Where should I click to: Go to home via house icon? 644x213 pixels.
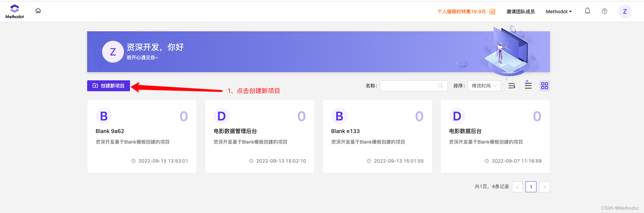pyautogui.click(x=38, y=11)
